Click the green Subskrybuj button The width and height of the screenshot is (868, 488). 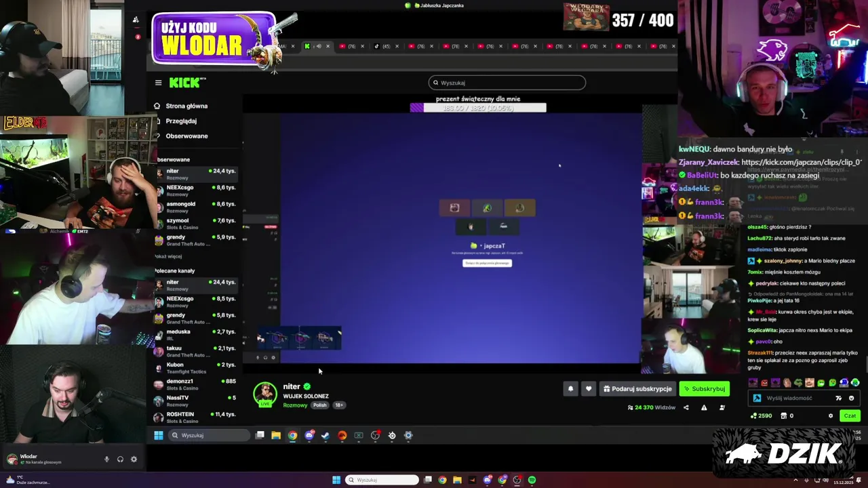click(x=705, y=389)
